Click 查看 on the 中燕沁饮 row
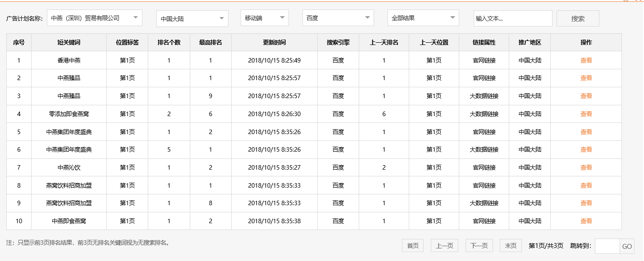Screen dimensions: 644x261 click(x=586, y=167)
